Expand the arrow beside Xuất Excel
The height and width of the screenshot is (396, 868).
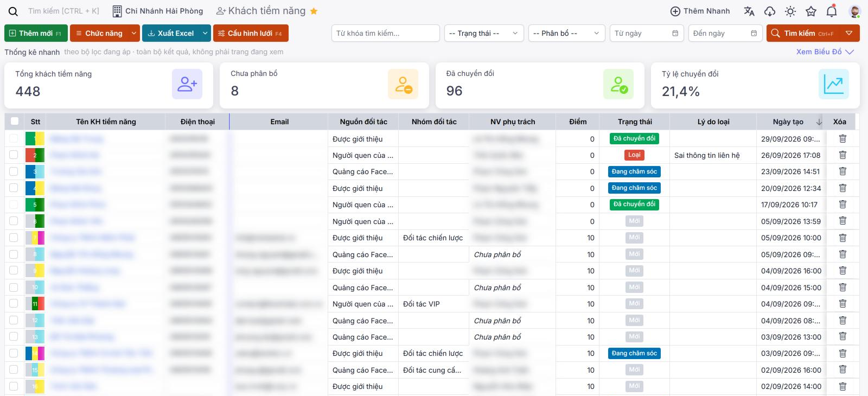click(205, 33)
